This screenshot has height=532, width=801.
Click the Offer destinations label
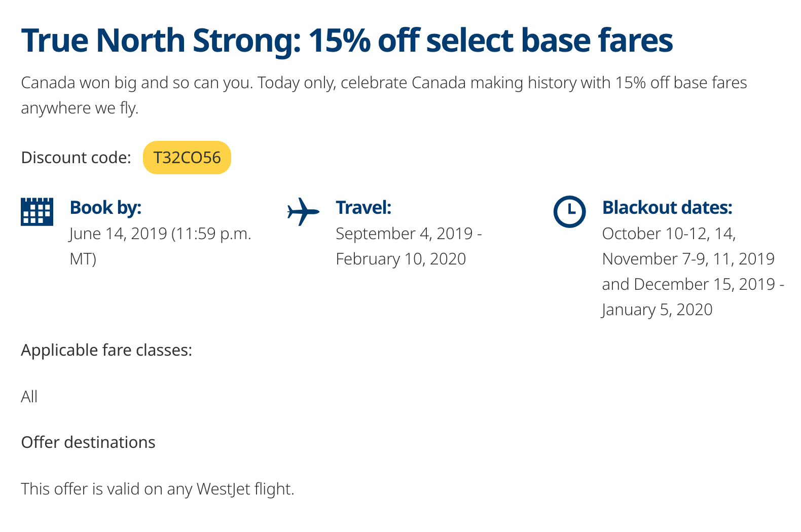click(88, 442)
